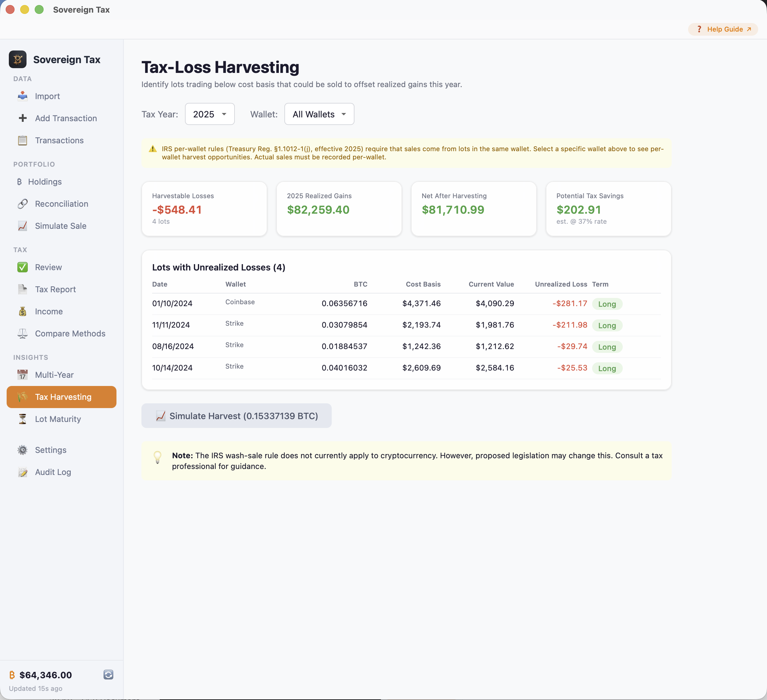
Task: Open Reconciliation via the link icon
Action: coord(22,204)
